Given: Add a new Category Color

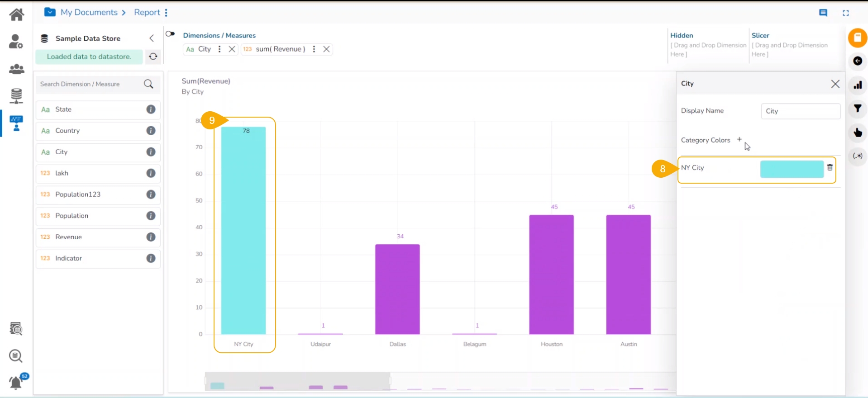Looking at the screenshot, I should 739,139.
